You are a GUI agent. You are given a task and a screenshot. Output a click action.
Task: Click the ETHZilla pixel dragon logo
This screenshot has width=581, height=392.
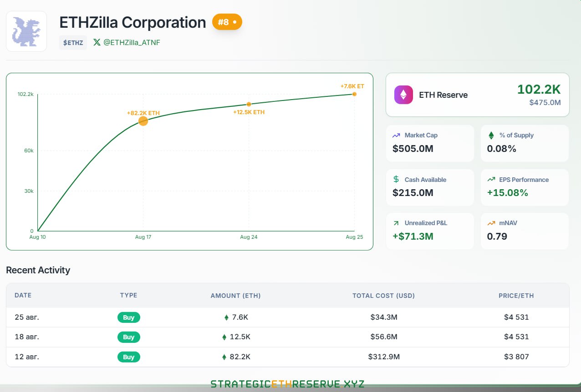[26, 31]
